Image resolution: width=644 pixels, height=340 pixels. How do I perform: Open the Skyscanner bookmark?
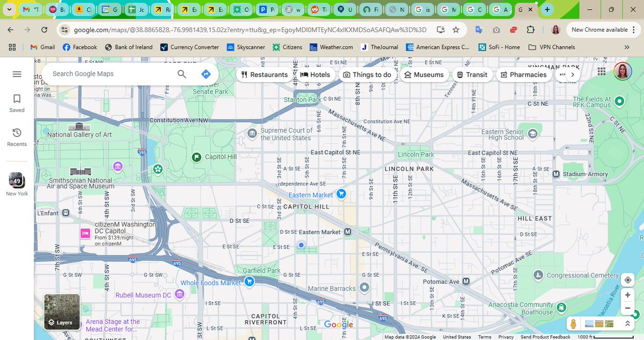pyautogui.click(x=246, y=47)
